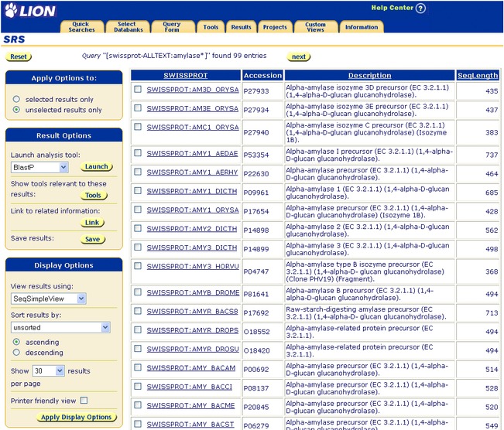Click accession number O18552
504x430 pixels.
[256, 332]
